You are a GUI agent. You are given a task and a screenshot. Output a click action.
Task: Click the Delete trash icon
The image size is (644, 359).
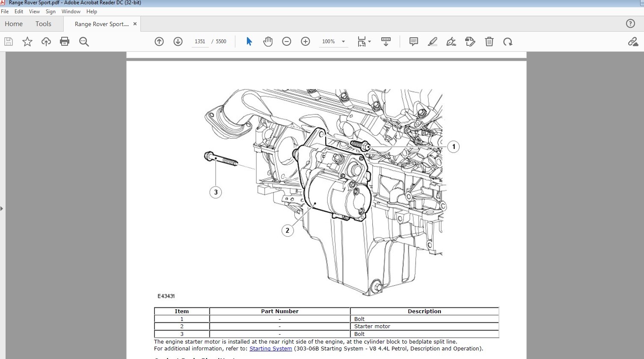point(489,42)
